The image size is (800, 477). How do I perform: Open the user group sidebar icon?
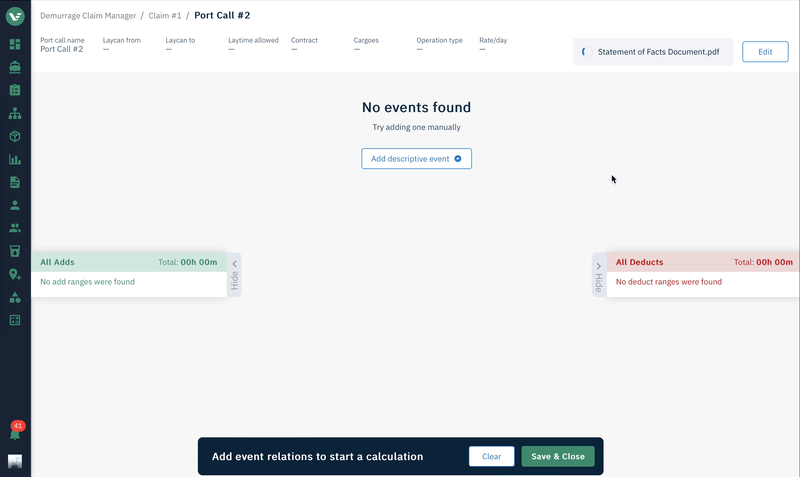[15, 228]
